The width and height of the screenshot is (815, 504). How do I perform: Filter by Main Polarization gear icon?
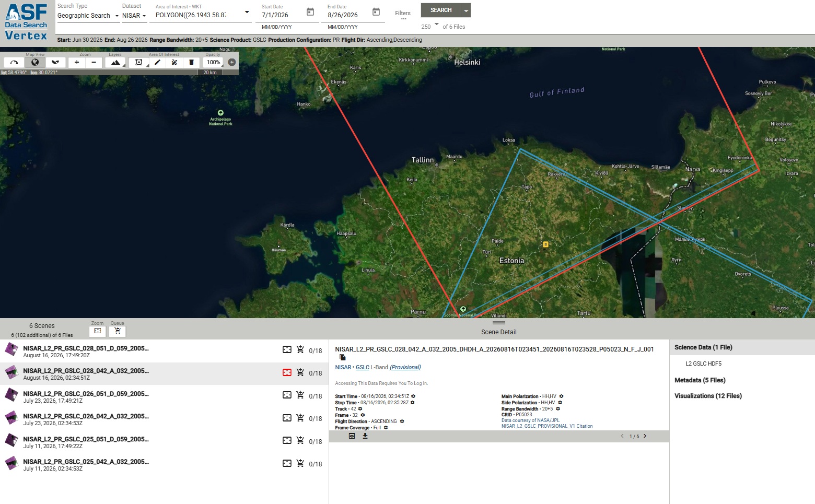(562, 396)
